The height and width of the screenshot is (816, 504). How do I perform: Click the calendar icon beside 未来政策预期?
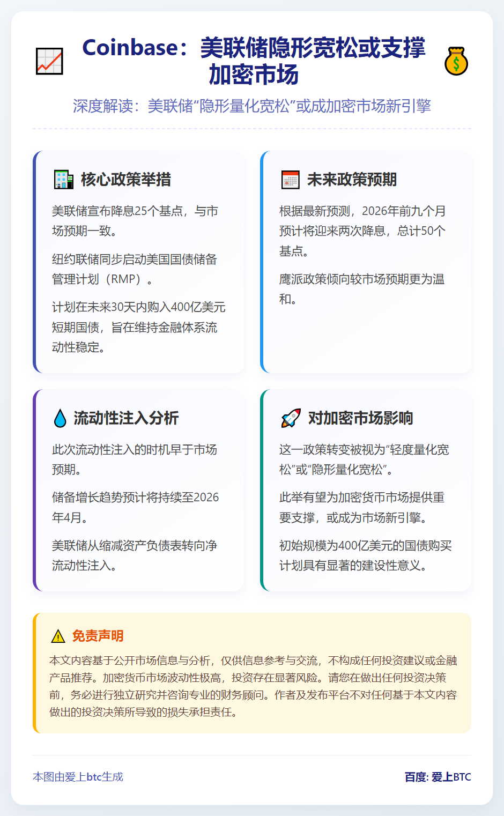[291, 180]
